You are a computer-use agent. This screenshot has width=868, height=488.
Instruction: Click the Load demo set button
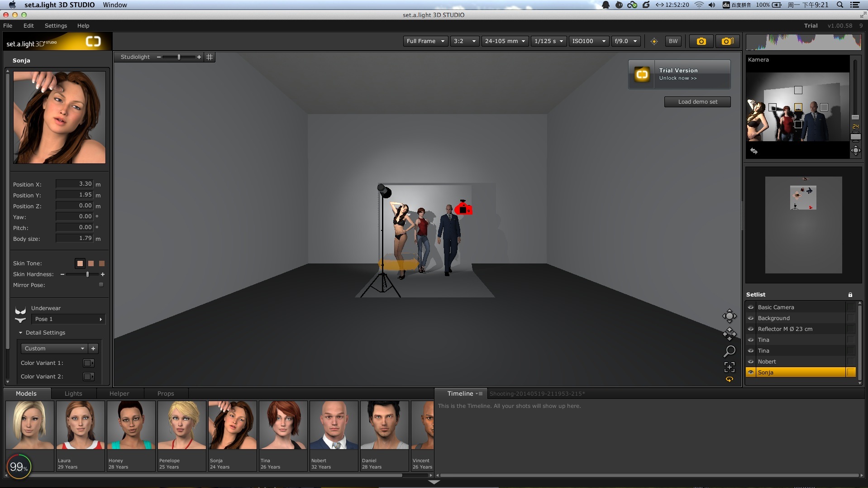coord(697,102)
